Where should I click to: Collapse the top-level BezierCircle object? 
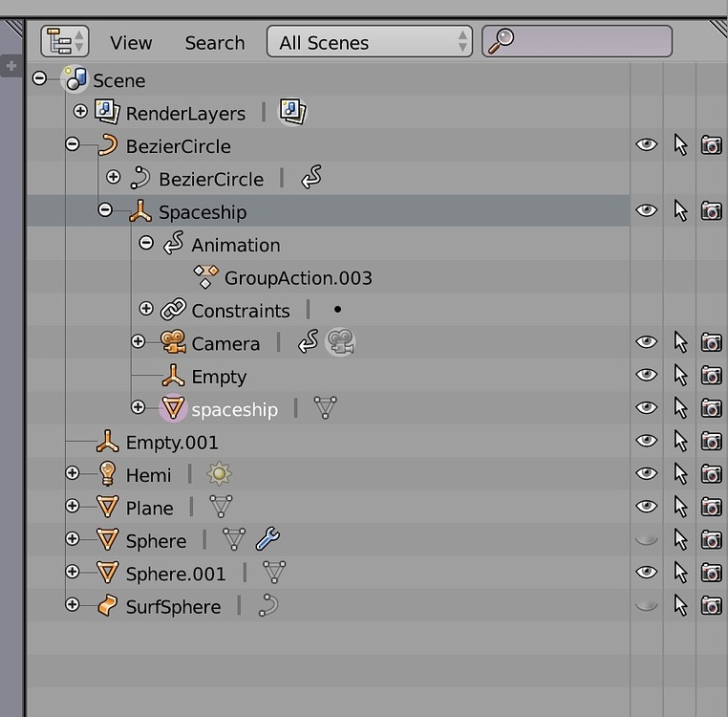73,143
